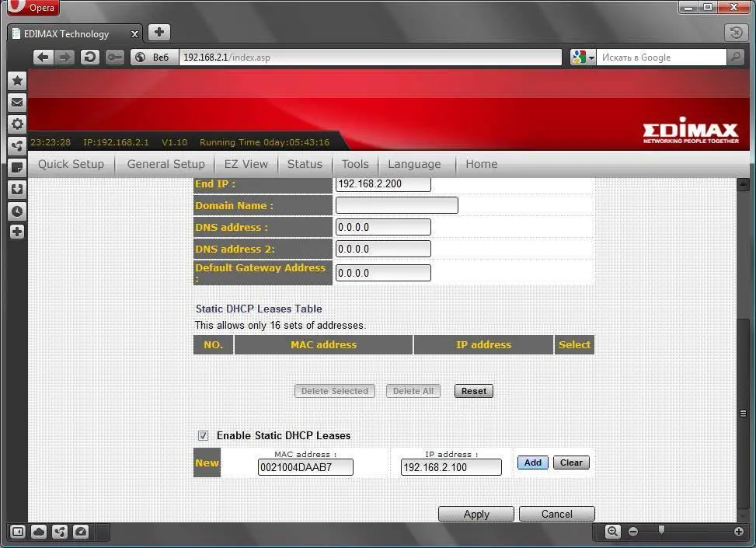
Task: Open the History clock panel in sidebar
Action: point(17,211)
